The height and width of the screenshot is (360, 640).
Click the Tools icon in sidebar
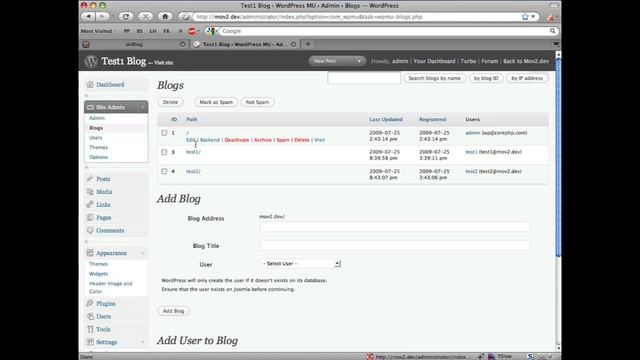(x=90, y=329)
